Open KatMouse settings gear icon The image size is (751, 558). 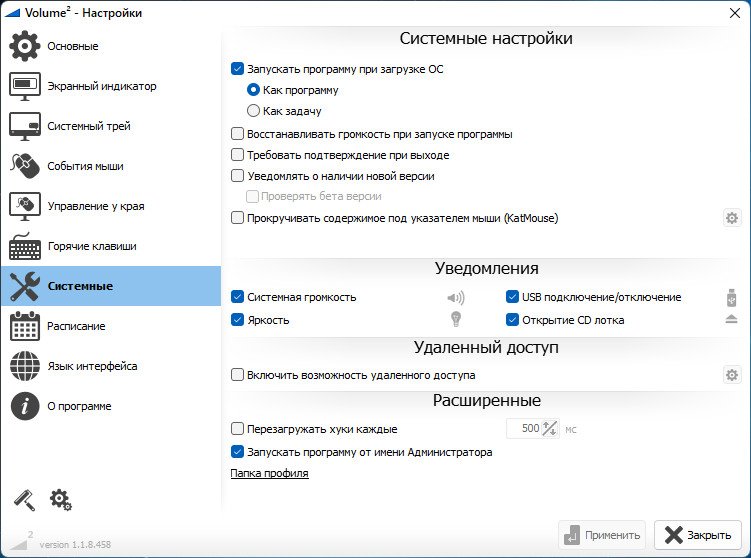(x=731, y=218)
